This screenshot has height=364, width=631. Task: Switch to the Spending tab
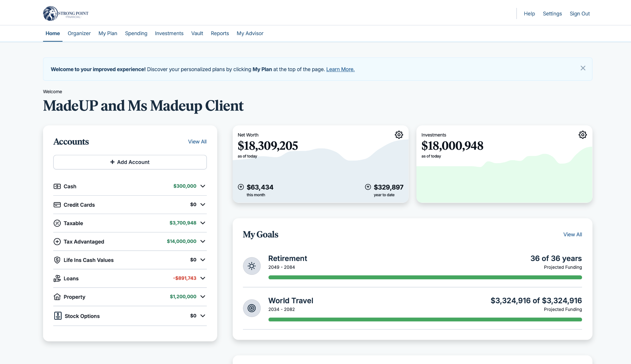point(136,33)
